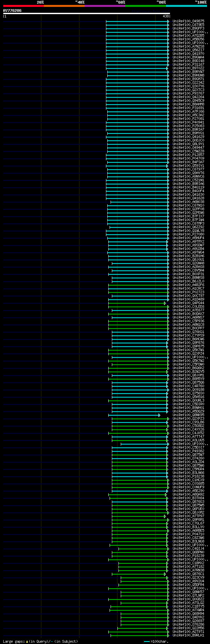Click the green ~80% identity legend segment
The image size is (210, 644).
click(146, 6)
